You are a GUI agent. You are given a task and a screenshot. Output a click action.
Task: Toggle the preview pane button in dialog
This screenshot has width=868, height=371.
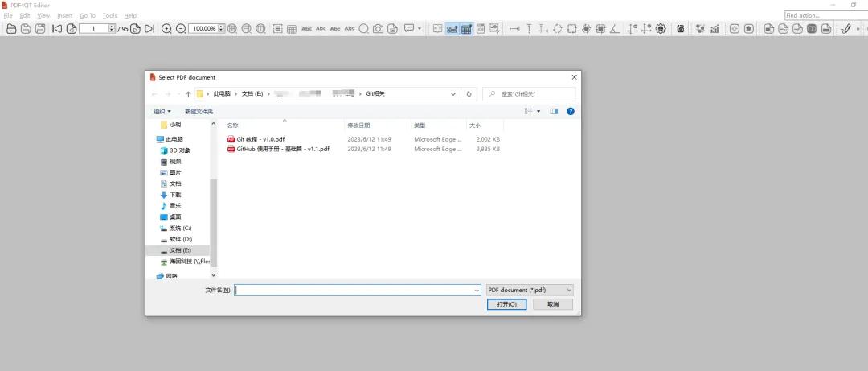pos(554,111)
